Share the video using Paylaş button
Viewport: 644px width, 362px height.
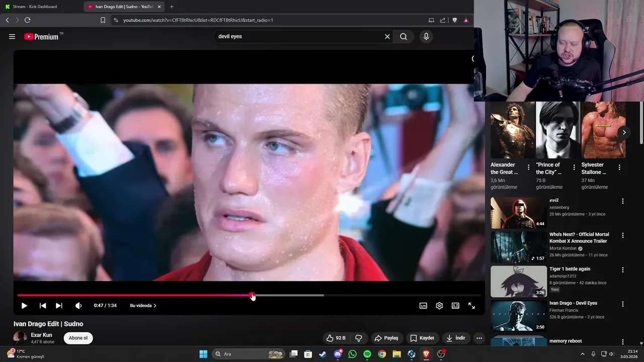point(386,338)
